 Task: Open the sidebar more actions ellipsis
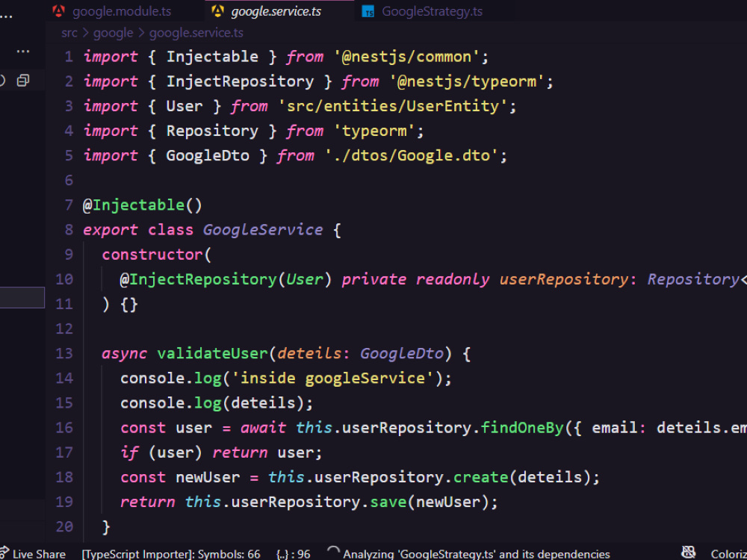(23, 52)
